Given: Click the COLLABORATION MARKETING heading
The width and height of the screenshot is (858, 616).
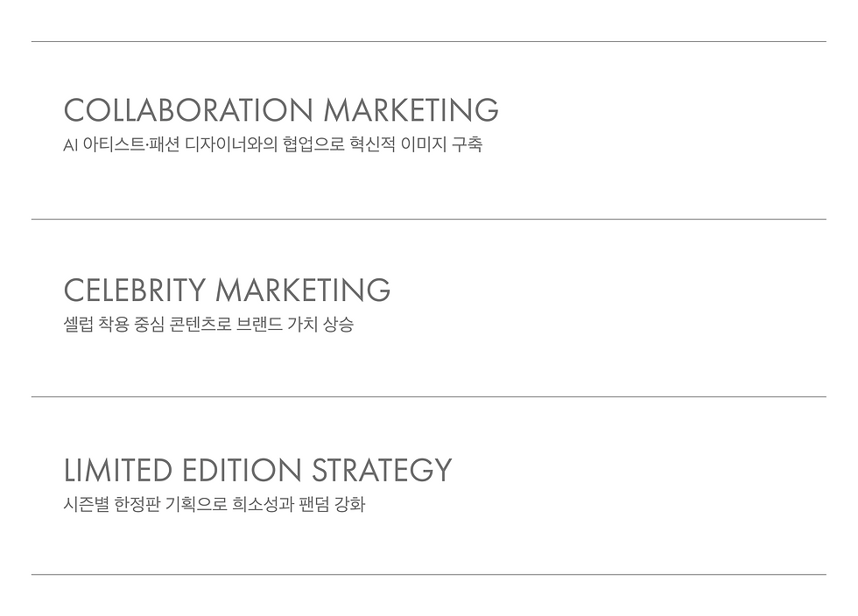Looking at the screenshot, I should click(281, 111).
